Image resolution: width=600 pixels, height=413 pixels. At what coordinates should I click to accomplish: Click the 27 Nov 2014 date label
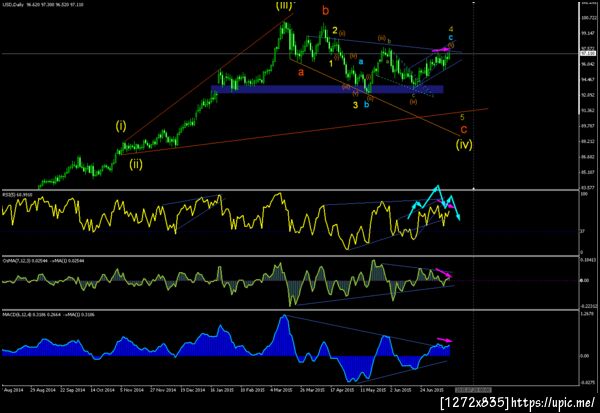point(163,390)
